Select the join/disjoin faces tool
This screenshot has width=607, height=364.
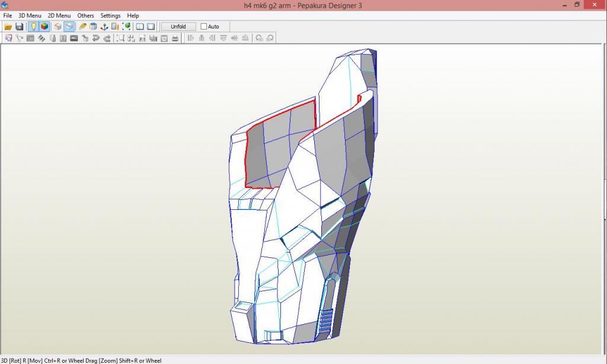[x=30, y=38]
